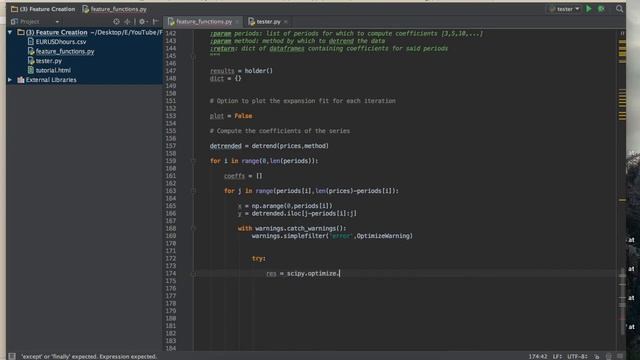This screenshot has height=360, width=640.
Task: Fold the for j in range loop
Action: (194, 191)
